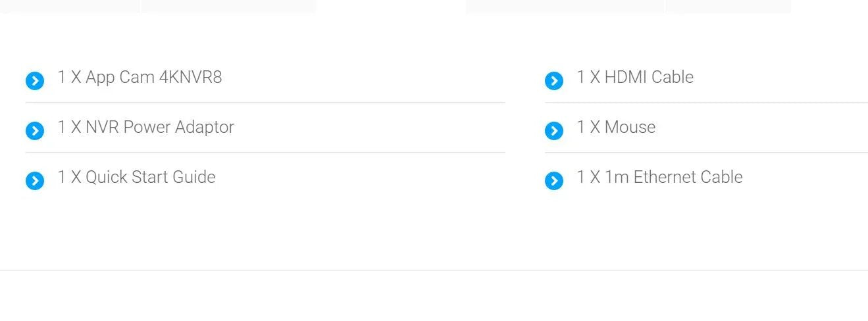Select the "1 X Mouse" list entry
Screen dimensions: 868x321
coord(616,127)
